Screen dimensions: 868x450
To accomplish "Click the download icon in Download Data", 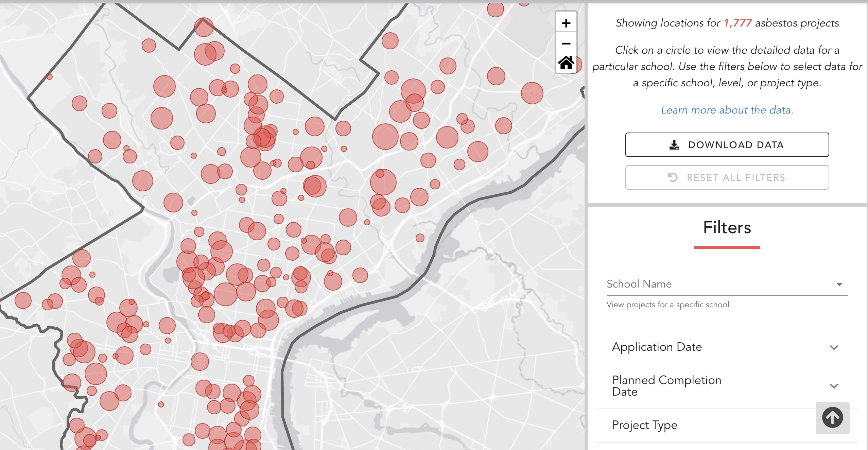I will point(674,145).
